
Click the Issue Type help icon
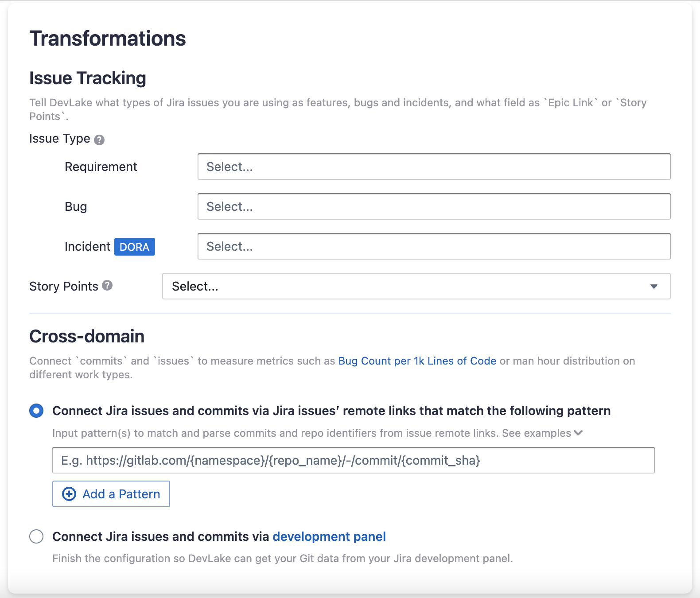(100, 140)
